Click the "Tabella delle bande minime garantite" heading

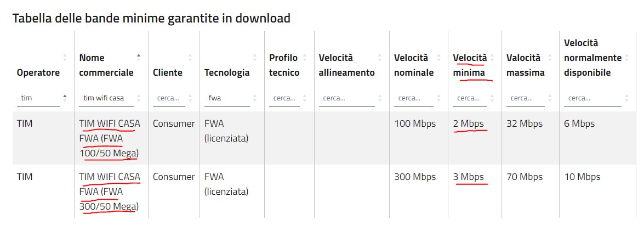click(151, 18)
